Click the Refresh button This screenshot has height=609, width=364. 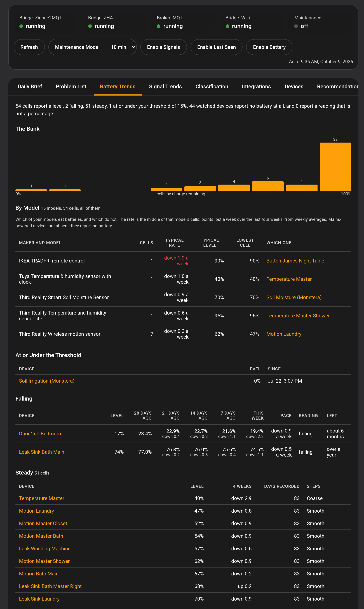pyautogui.click(x=29, y=47)
